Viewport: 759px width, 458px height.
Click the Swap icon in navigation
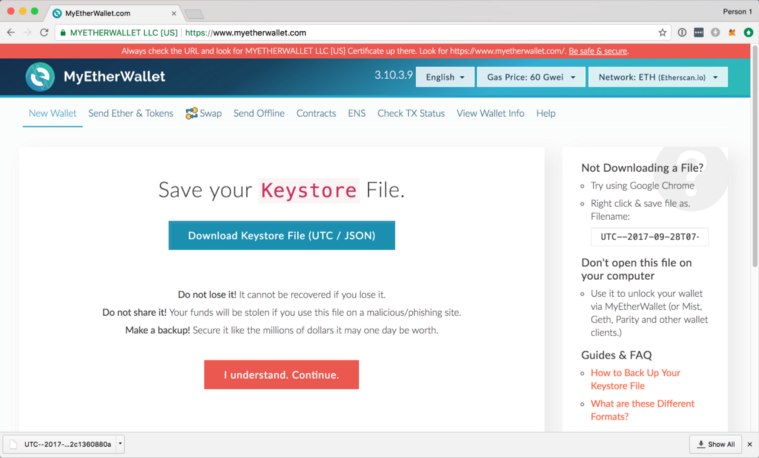(191, 113)
